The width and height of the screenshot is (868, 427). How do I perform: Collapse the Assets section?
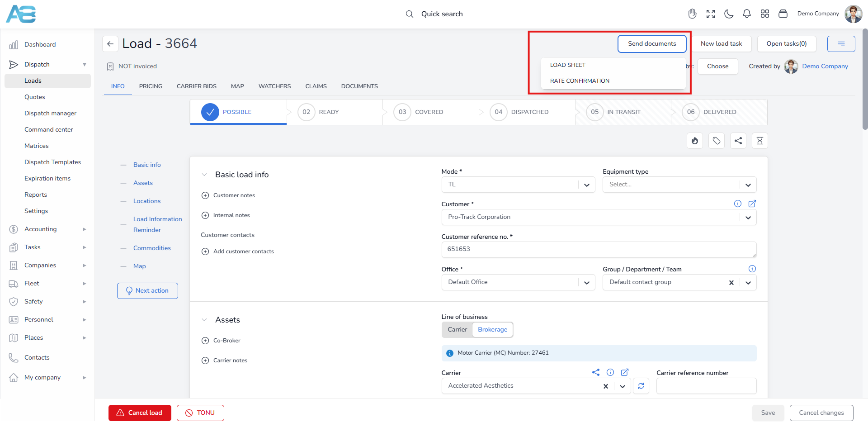coord(204,320)
